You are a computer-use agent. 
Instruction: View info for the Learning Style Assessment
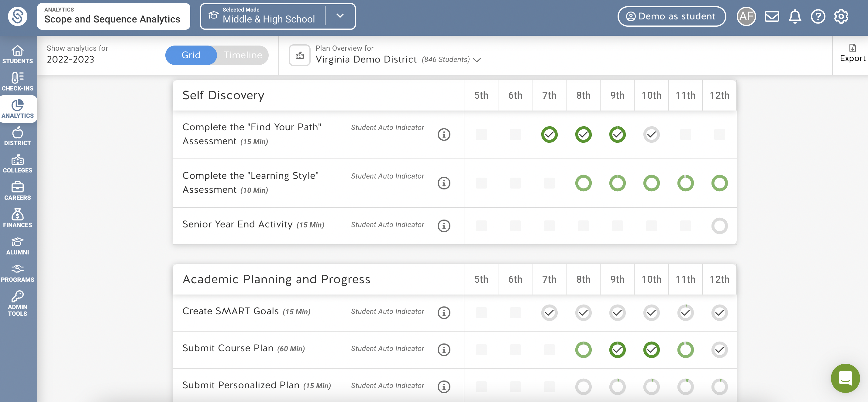coord(444,183)
